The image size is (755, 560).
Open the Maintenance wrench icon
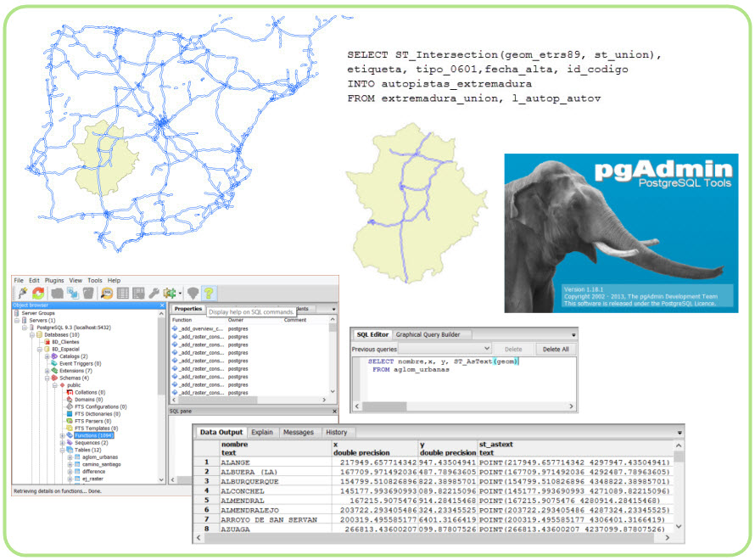154,293
